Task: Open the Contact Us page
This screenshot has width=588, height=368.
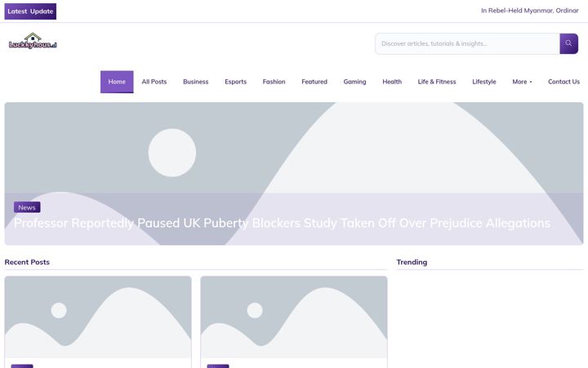Action: pyautogui.click(x=563, y=82)
